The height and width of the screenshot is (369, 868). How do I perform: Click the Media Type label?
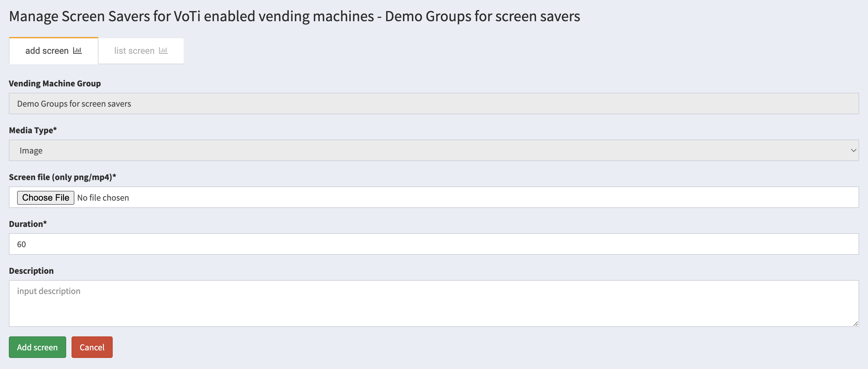tap(33, 130)
